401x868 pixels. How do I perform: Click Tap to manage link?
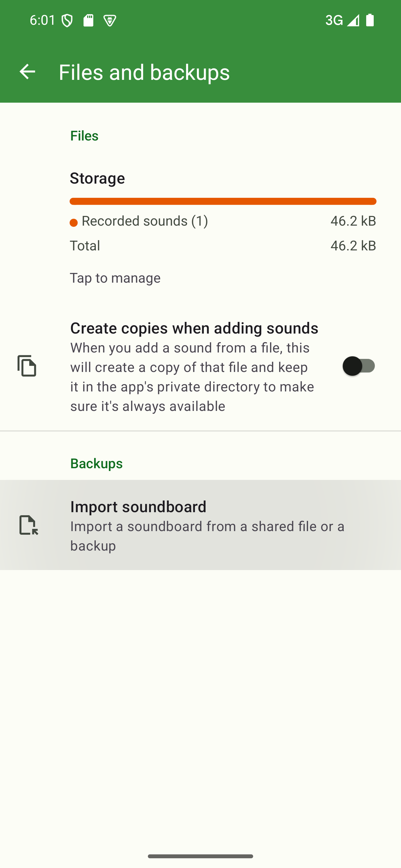[x=115, y=278]
